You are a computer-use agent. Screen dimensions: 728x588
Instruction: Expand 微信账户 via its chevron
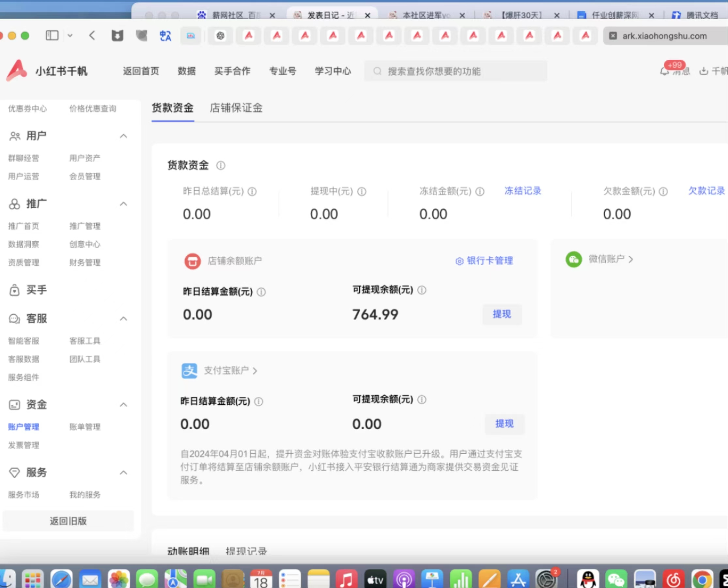tap(631, 260)
